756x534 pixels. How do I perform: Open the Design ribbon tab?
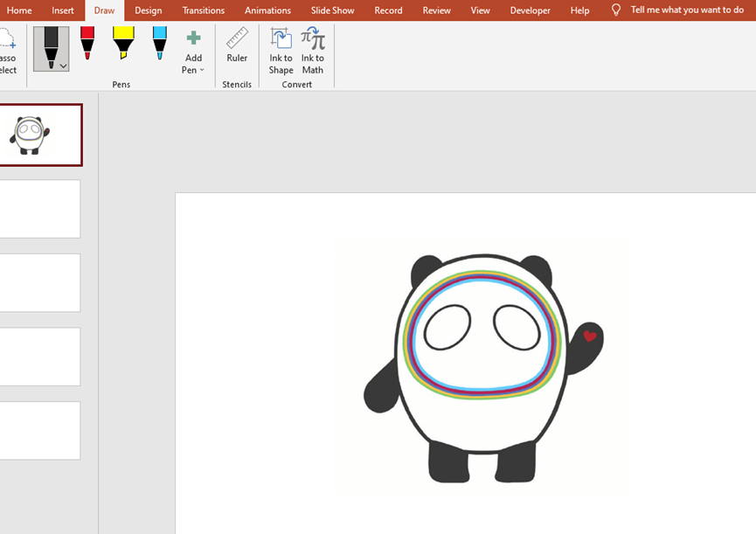148,10
